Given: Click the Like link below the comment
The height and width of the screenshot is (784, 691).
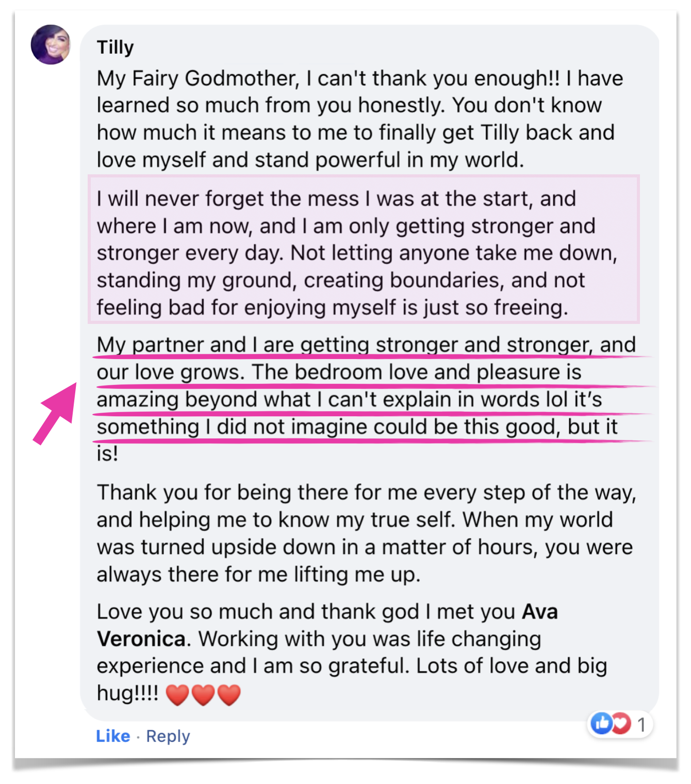Looking at the screenshot, I should pos(113,736).
